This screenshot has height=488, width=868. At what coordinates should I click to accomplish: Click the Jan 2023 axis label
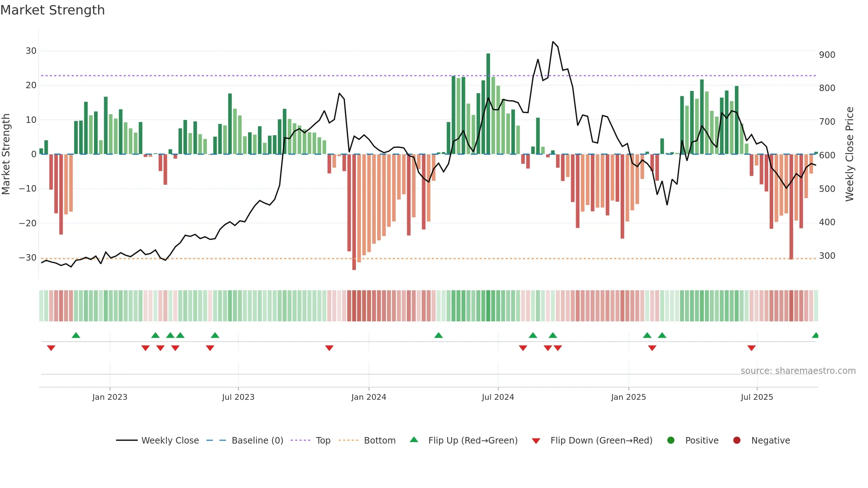point(110,397)
